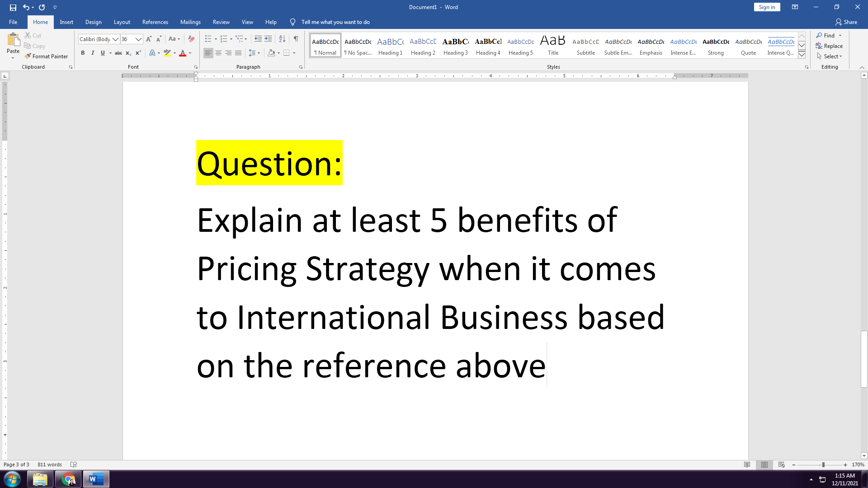Sort the selected paragraphs

pyautogui.click(x=282, y=39)
